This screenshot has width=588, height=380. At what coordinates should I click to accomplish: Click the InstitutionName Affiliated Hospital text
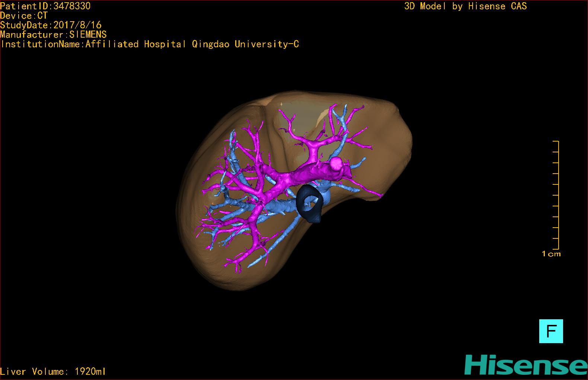pos(150,44)
